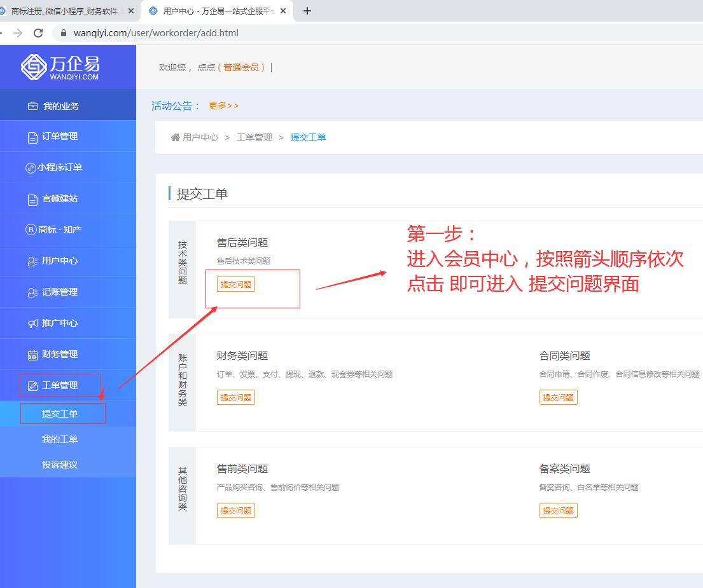Click the 小程序订单 icon
The image size is (703, 588).
[x=31, y=168]
